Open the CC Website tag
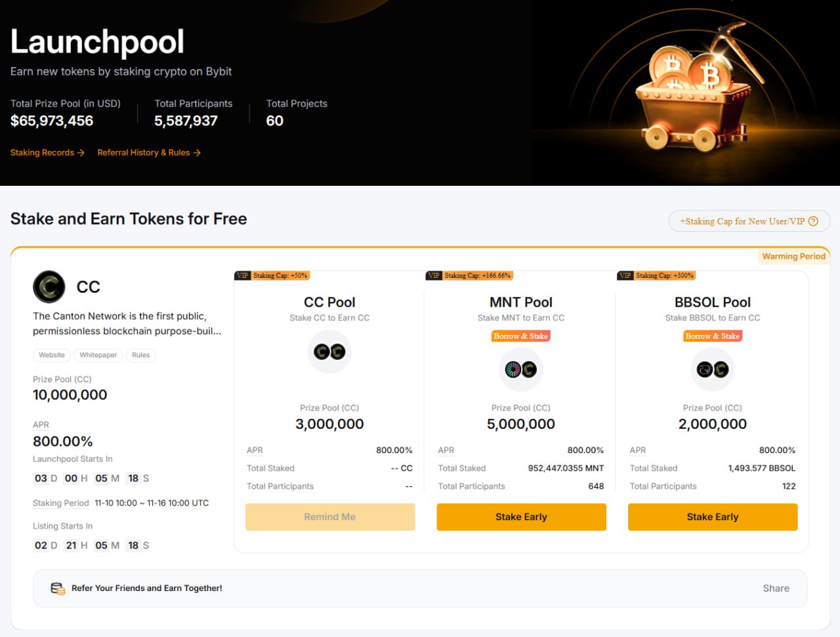 [x=52, y=355]
